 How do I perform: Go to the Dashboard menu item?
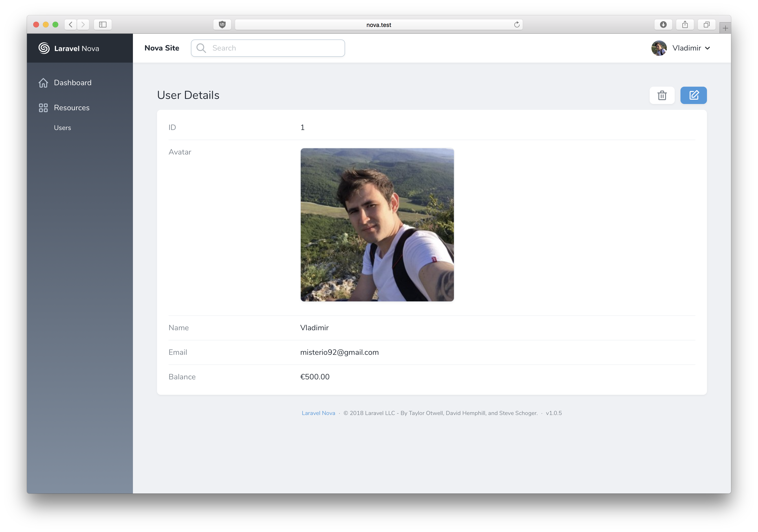pos(73,83)
